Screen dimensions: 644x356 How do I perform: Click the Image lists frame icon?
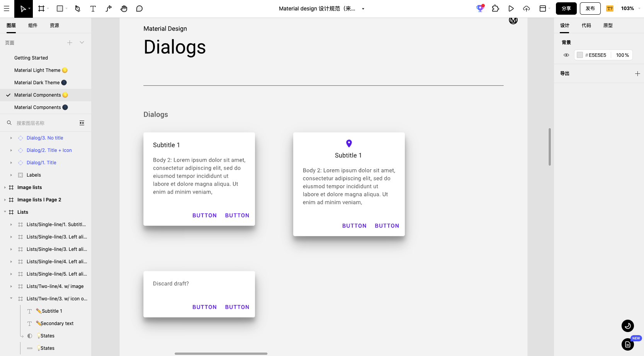[11, 187]
